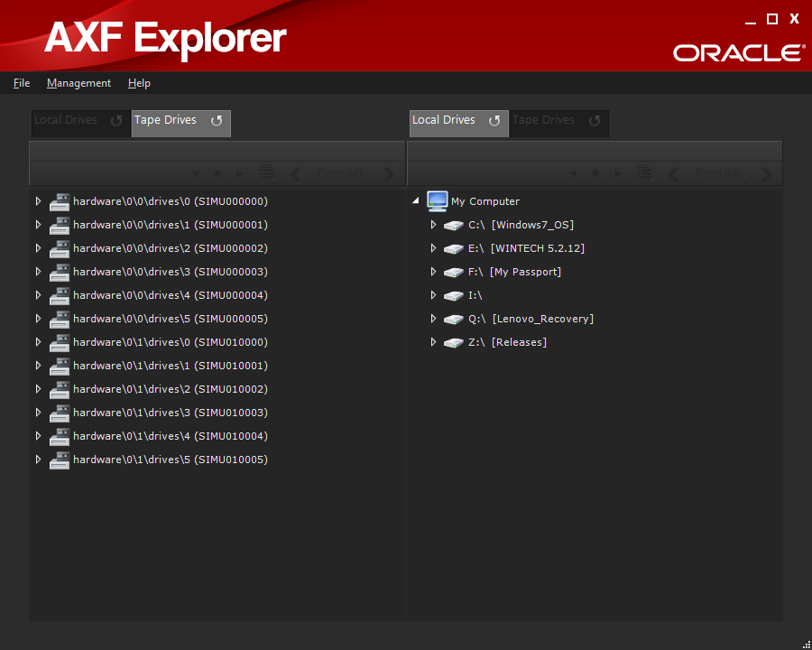
Task: Click the SIMU000004 tape drive icon
Action: coord(60,295)
